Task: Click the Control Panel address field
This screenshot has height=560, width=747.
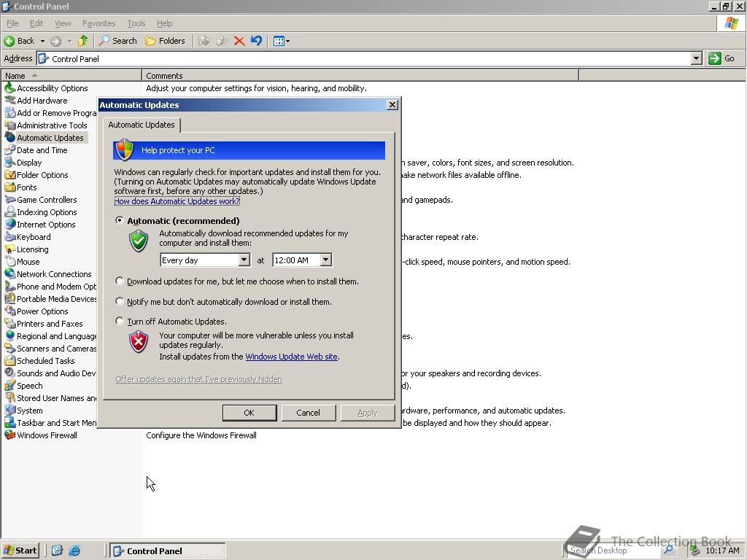Action: click(x=365, y=58)
